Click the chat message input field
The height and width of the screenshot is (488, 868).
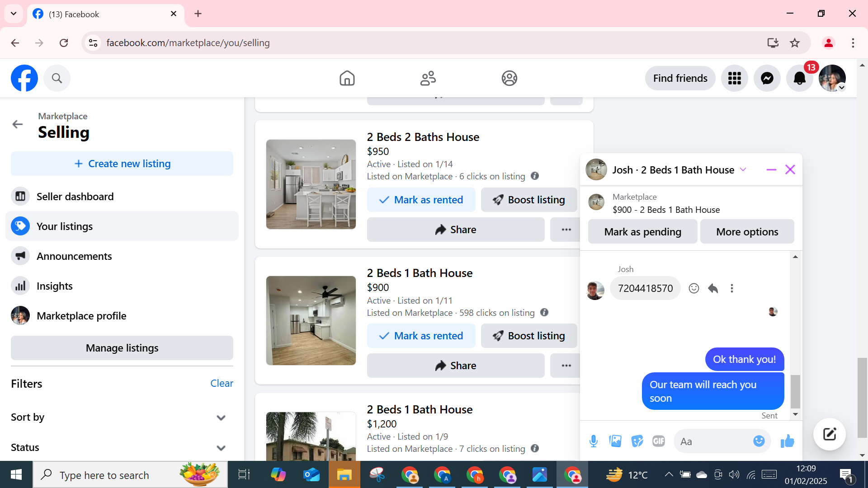[x=712, y=441]
